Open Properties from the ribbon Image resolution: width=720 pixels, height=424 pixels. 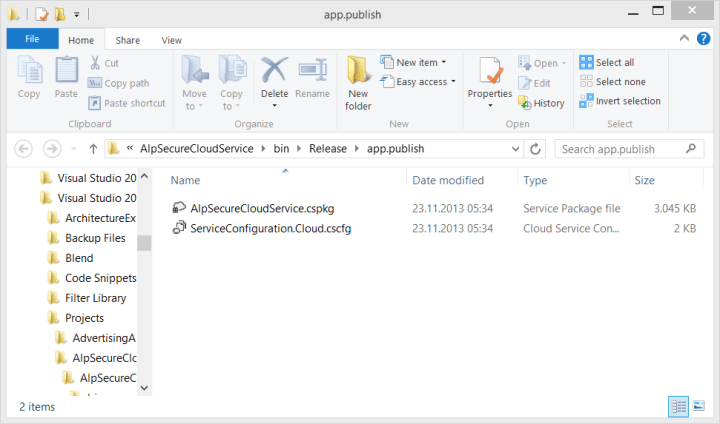[x=490, y=82]
